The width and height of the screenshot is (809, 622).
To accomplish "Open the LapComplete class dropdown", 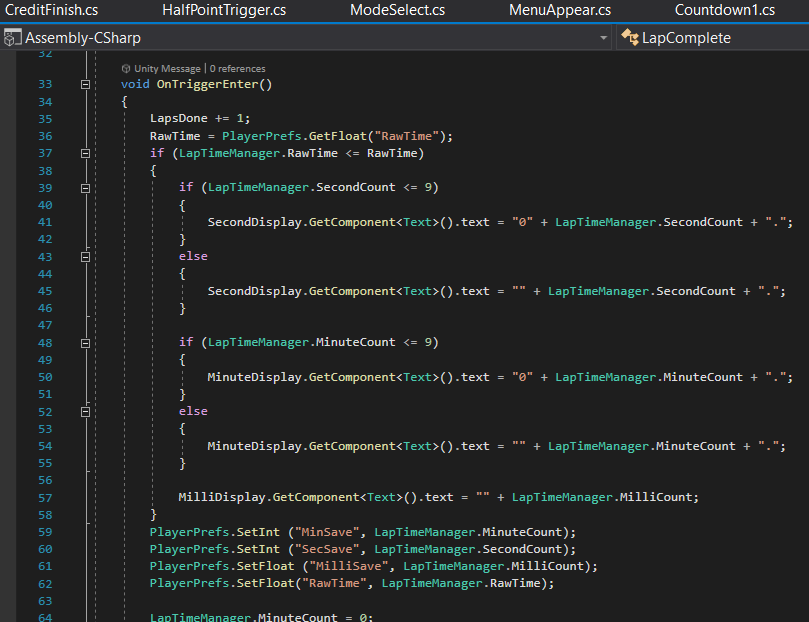I will (712, 38).
